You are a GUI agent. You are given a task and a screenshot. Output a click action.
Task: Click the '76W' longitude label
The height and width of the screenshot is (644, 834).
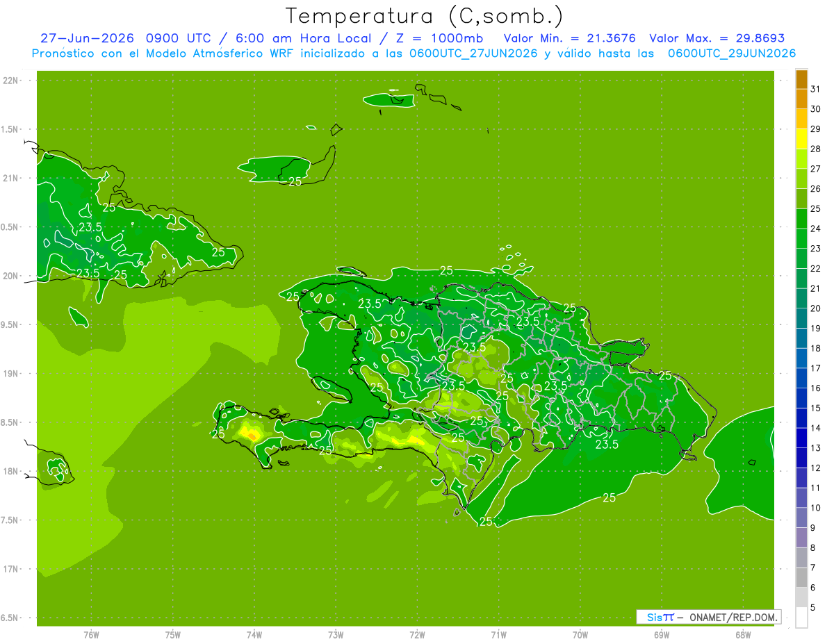91,634
